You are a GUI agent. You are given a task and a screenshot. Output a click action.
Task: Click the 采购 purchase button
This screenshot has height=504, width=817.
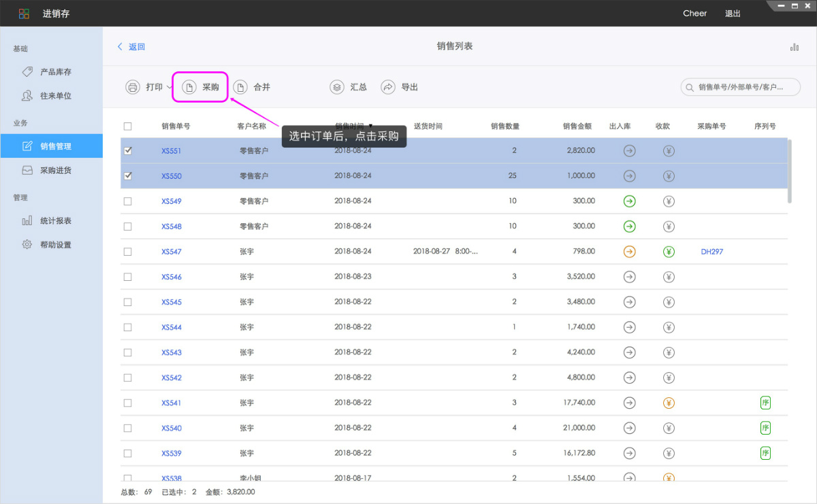coord(200,87)
